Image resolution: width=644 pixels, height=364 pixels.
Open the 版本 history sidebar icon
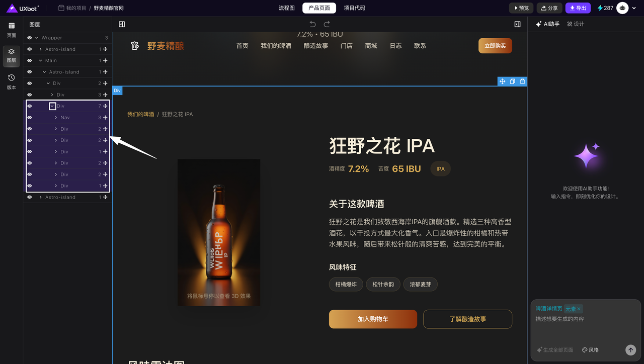pos(11,81)
